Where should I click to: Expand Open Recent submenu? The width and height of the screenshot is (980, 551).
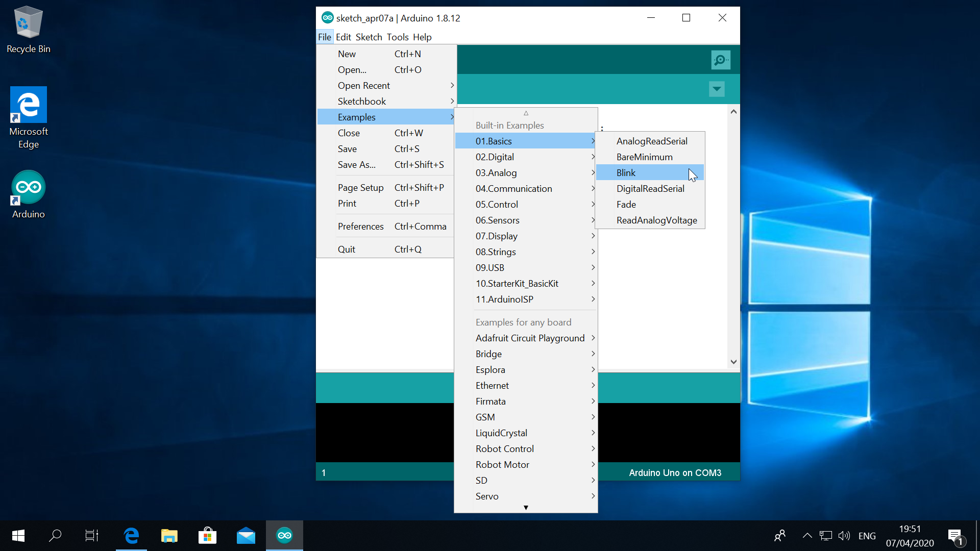pyautogui.click(x=386, y=86)
